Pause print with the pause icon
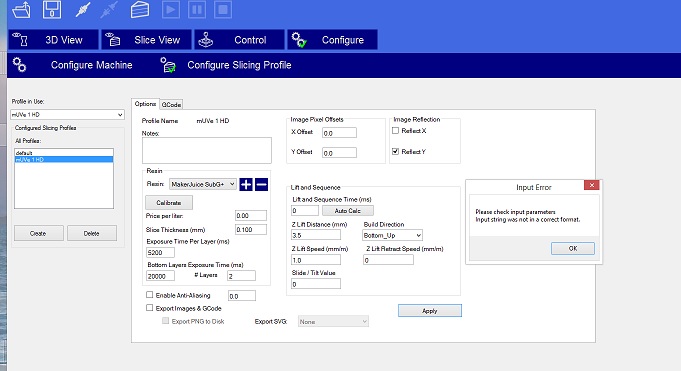This screenshot has width=681, height=371. [197, 10]
